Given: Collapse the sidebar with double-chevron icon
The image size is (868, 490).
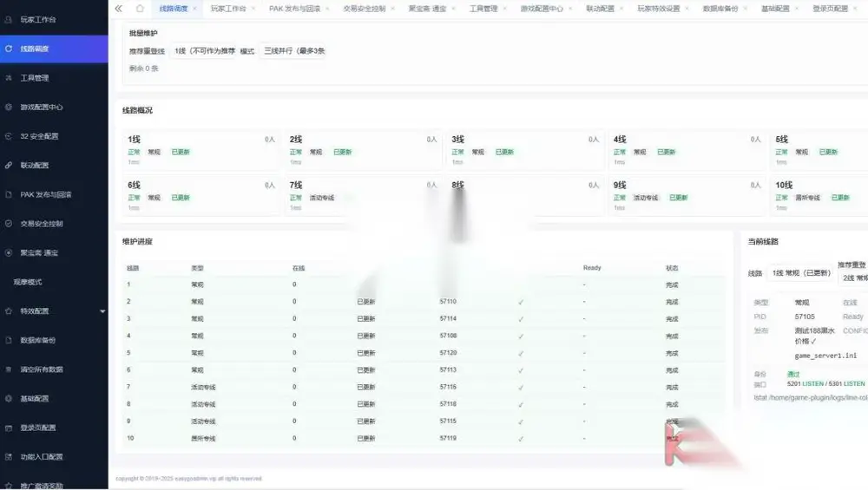Looking at the screenshot, I should coord(118,9).
